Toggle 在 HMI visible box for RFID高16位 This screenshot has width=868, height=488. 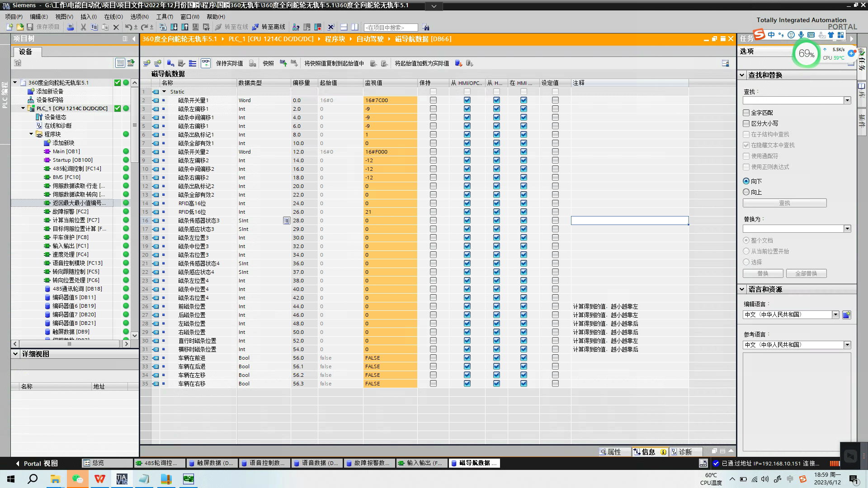(x=524, y=203)
